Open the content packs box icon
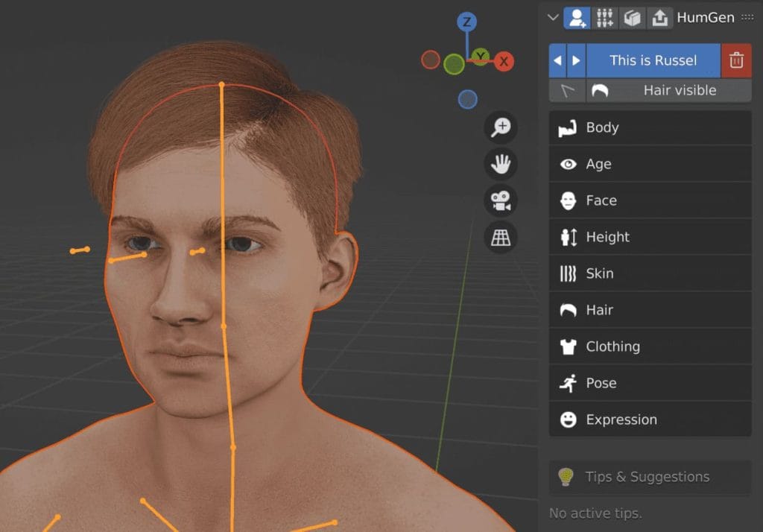This screenshot has height=532, width=763. point(632,18)
